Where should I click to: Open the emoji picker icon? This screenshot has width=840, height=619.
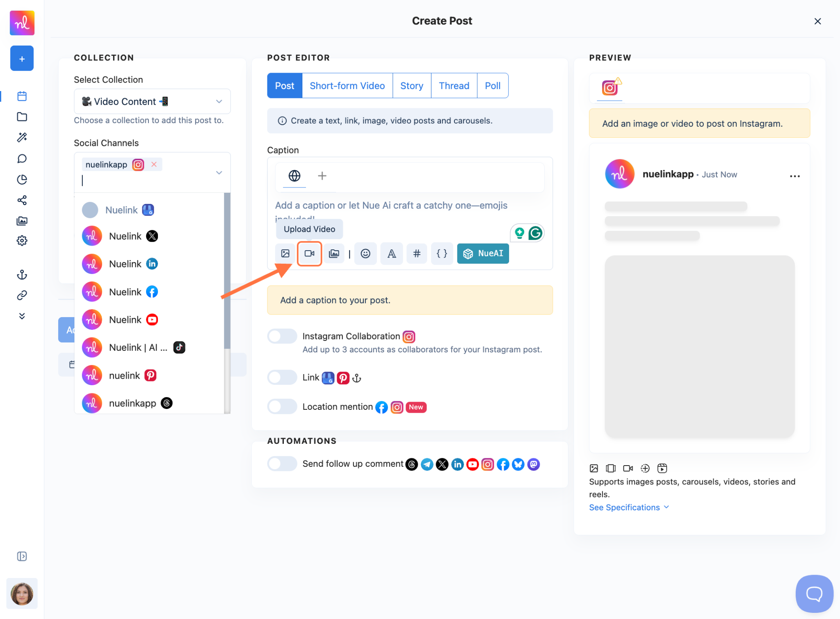(365, 254)
